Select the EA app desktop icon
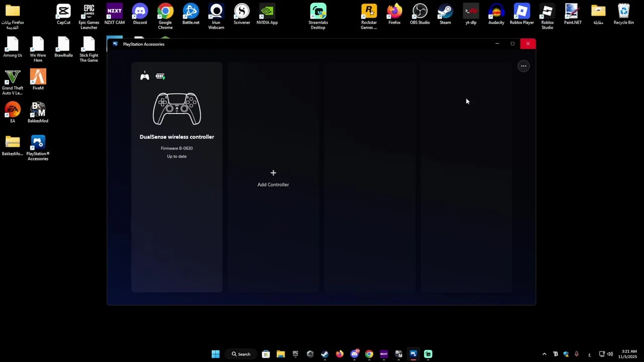644x362 pixels. (x=13, y=113)
